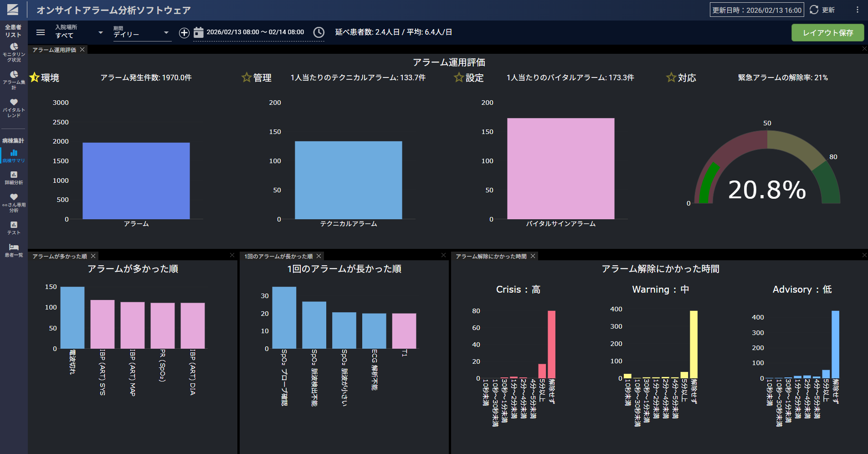Select the アラーム解除にかかった時間 tab
The height and width of the screenshot is (454, 868).
point(491,256)
